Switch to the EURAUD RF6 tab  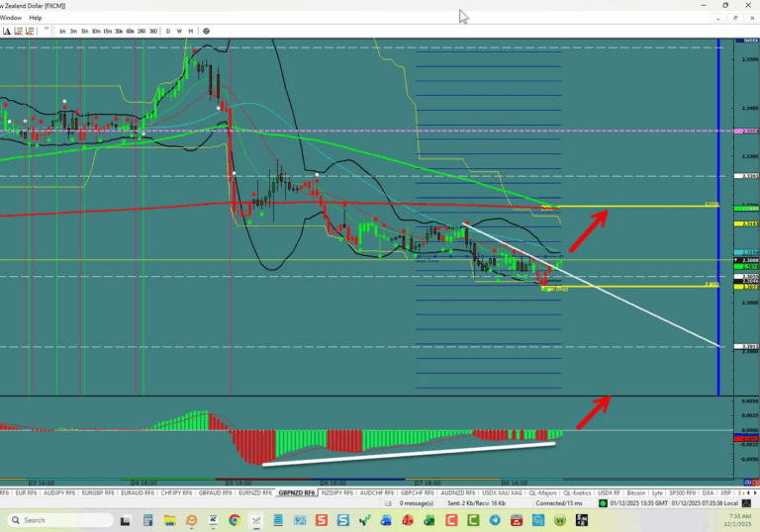point(138,492)
